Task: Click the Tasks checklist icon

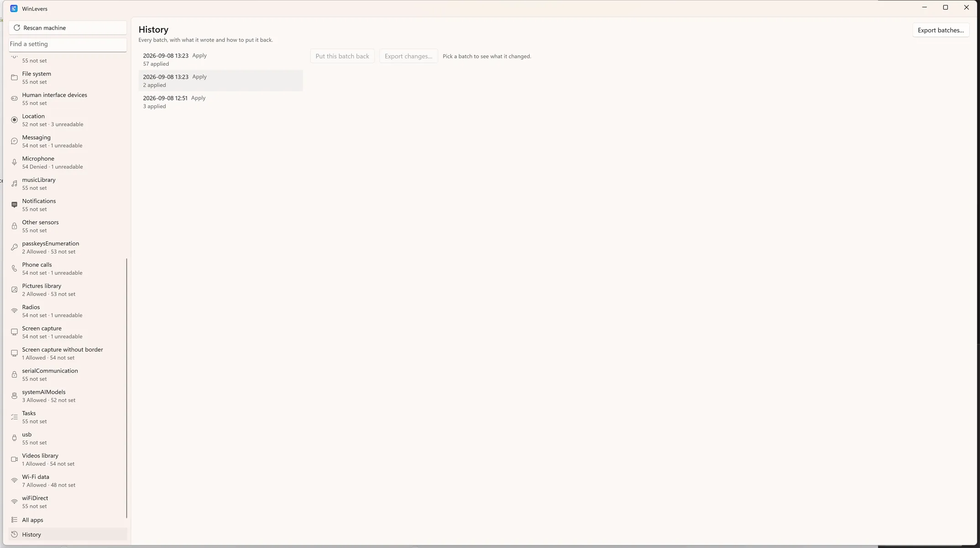Action: click(x=14, y=417)
